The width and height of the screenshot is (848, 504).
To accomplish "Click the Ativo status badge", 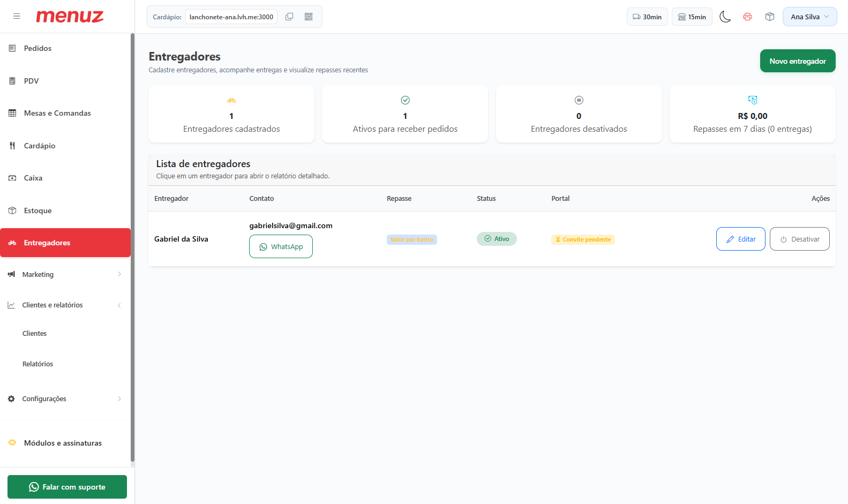I will 497,239.
